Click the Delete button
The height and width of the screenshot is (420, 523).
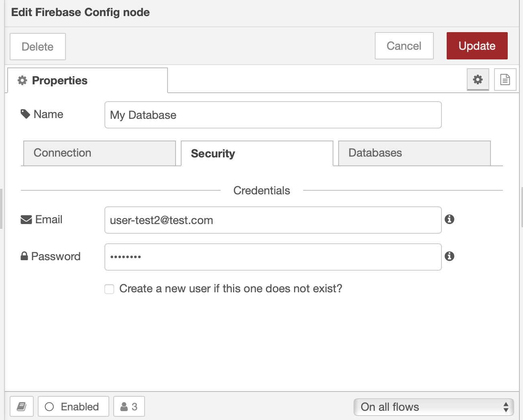tap(38, 47)
